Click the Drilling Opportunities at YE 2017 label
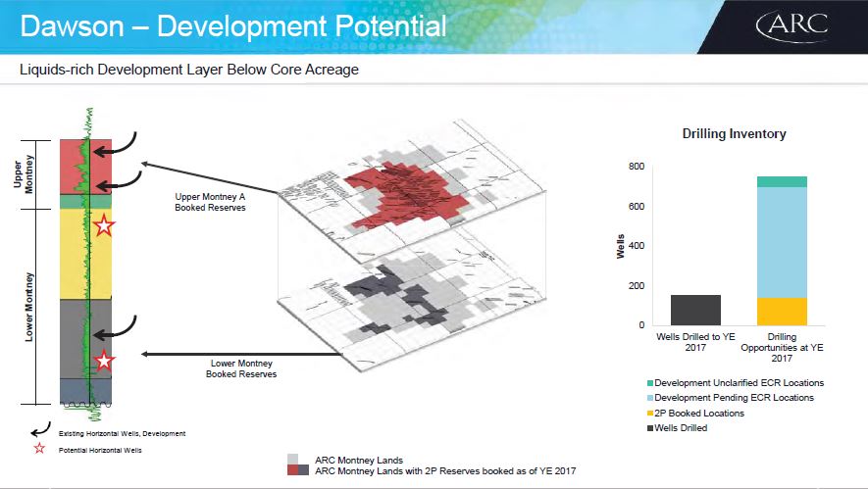The height and width of the screenshot is (489, 868). 782,347
